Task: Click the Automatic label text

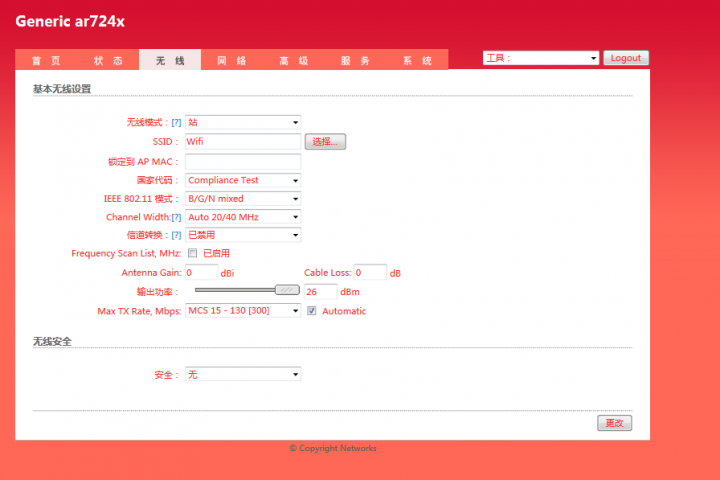Action: [x=344, y=311]
